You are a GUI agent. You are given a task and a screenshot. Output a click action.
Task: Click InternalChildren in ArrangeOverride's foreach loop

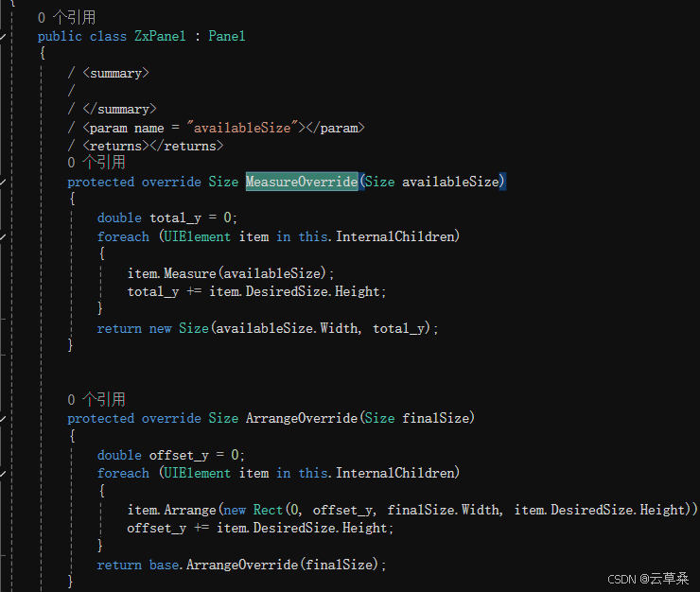(x=395, y=473)
